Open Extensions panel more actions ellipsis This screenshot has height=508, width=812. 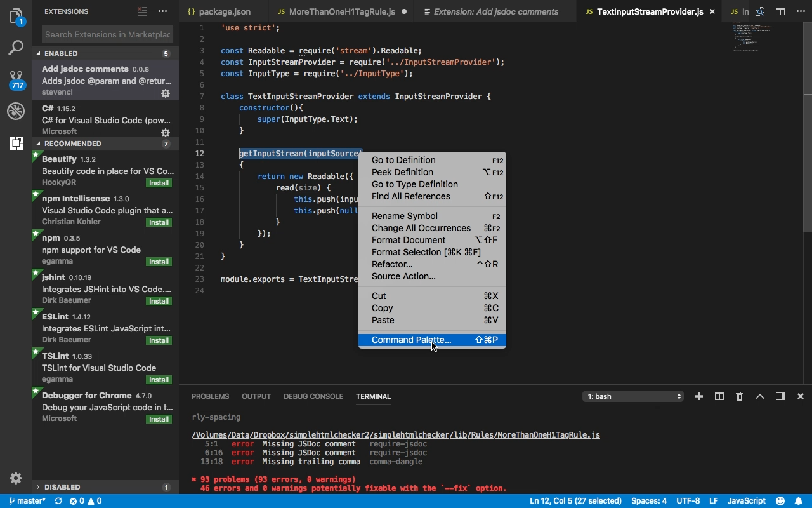(x=163, y=11)
